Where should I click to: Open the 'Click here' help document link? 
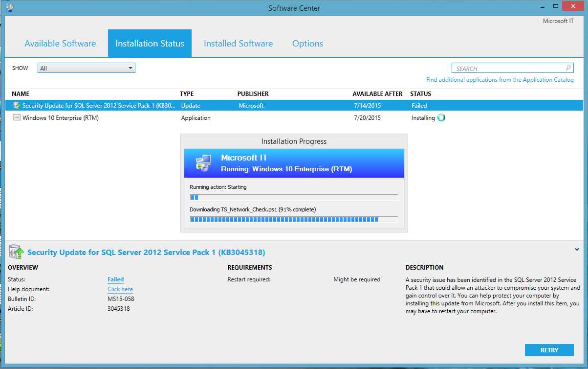120,289
